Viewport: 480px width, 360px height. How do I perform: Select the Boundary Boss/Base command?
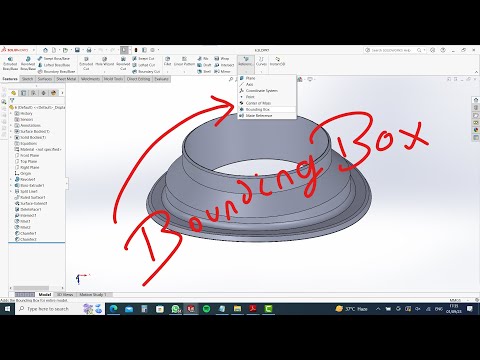click(x=56, y=71)
